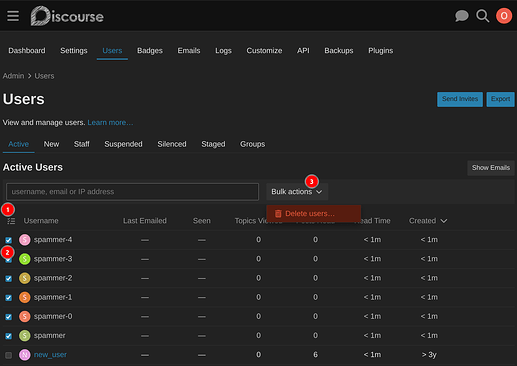The width and height of the screenshot is (517, 366).
Task: Click the trash icon in Delete users
Action: click(x=278, y=214)
